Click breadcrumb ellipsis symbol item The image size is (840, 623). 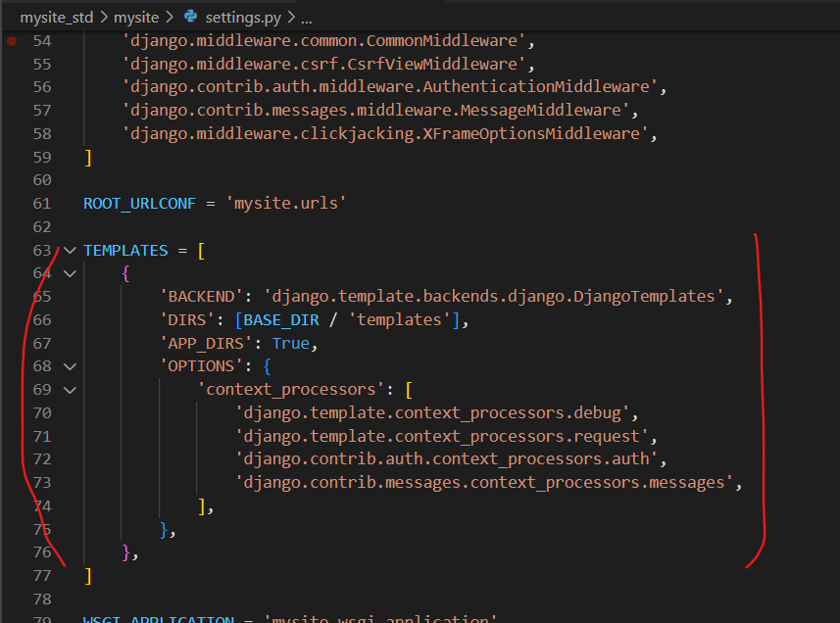(x=307, y=20)
